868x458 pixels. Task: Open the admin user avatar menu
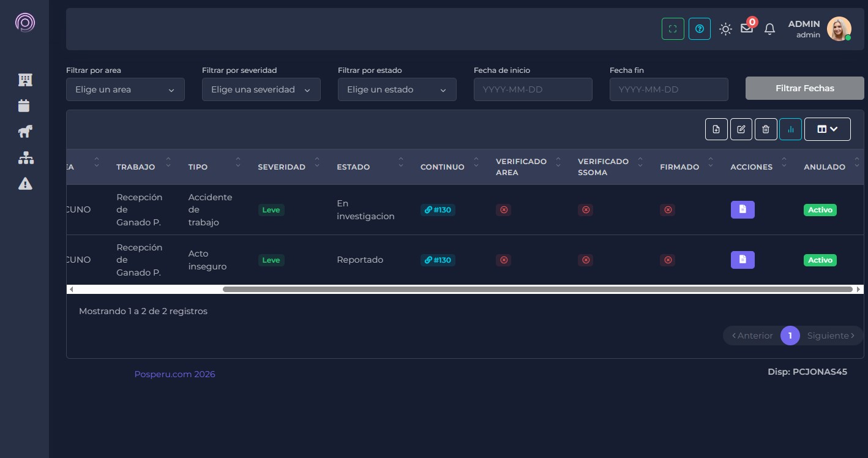[839, 29]
